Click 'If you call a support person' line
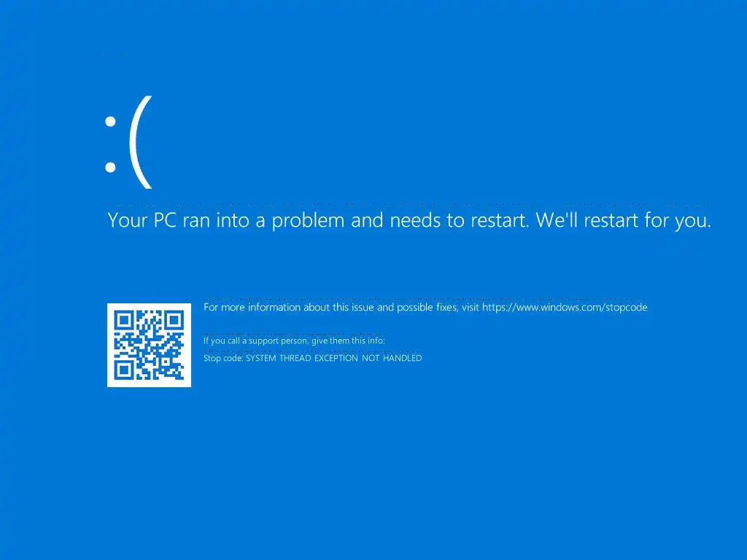The height and width of the screenshot is (560, 747). tap(295, 341)
